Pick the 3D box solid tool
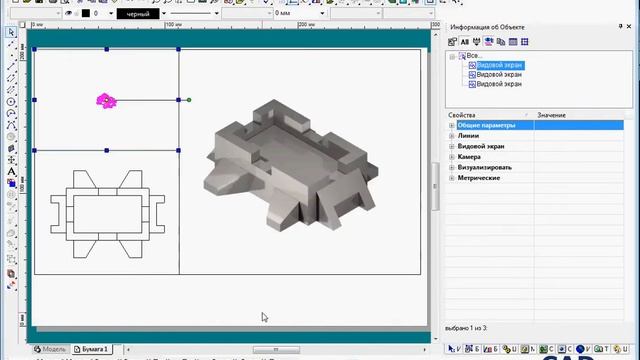 click(x=11, y=149)
